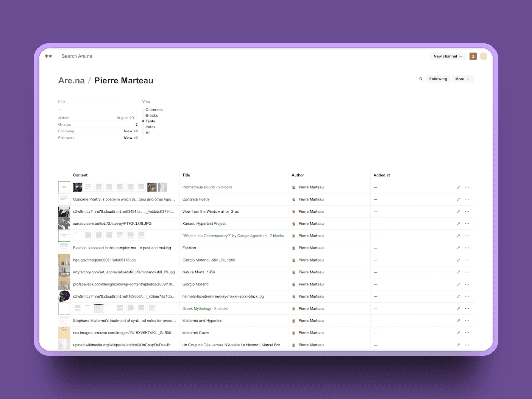Open Prometheus Bound - 9 blocks link
Viewport: 532px width, 399px height.
pos(207,187)
